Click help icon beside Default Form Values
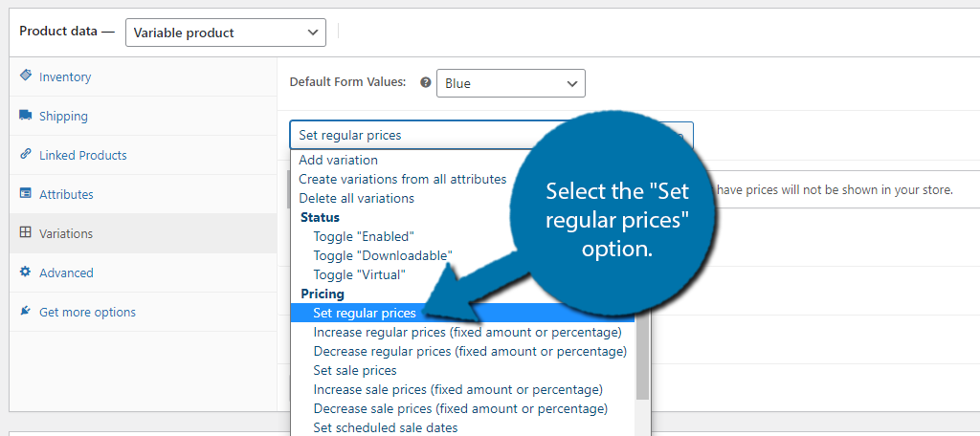The width and height of the screenshot is (980, 436). tap(426, 83)
